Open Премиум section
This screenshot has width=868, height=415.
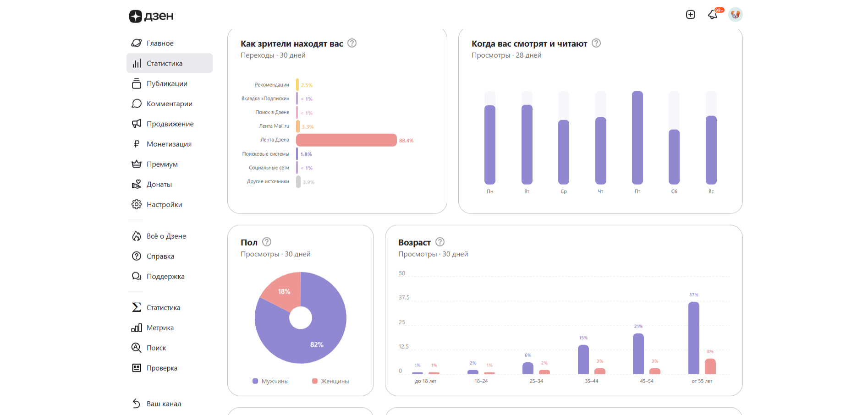click(170, 164)
